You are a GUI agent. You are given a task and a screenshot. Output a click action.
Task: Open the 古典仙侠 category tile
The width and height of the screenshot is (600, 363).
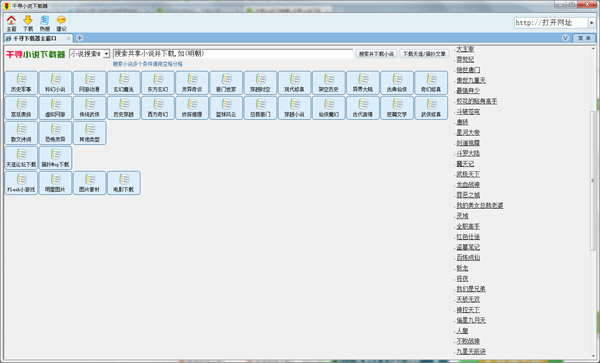click(x=397, y=83)
